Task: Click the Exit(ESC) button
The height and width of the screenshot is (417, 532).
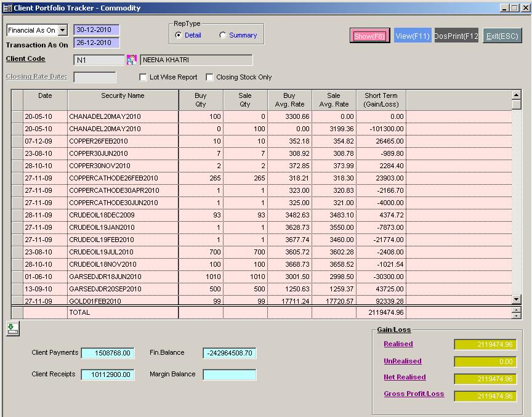Action: 502,36
